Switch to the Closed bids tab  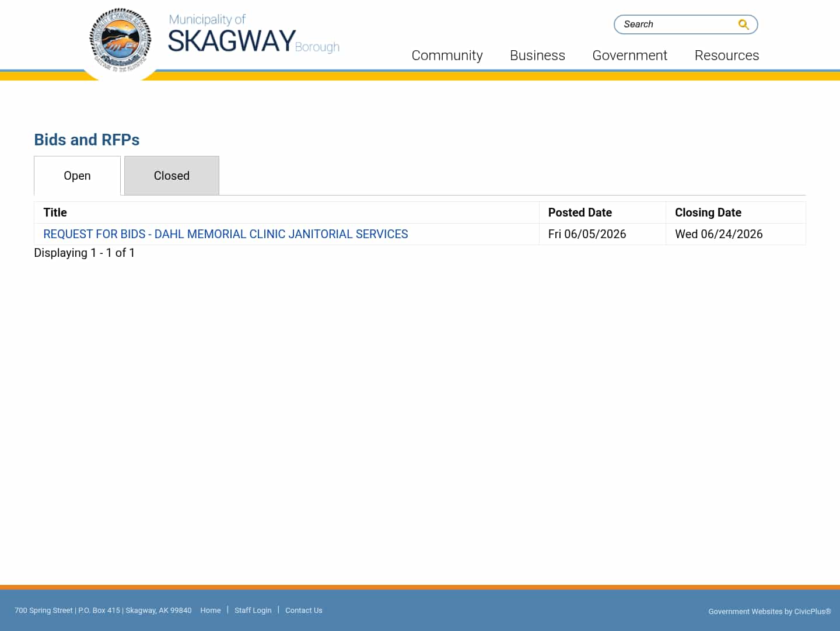point(171,176)
